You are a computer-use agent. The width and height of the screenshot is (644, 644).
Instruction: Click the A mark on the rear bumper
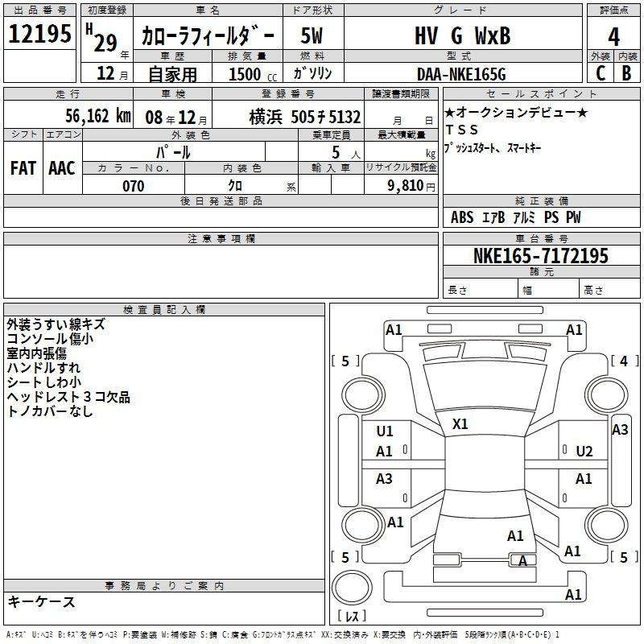coord(522,561)
